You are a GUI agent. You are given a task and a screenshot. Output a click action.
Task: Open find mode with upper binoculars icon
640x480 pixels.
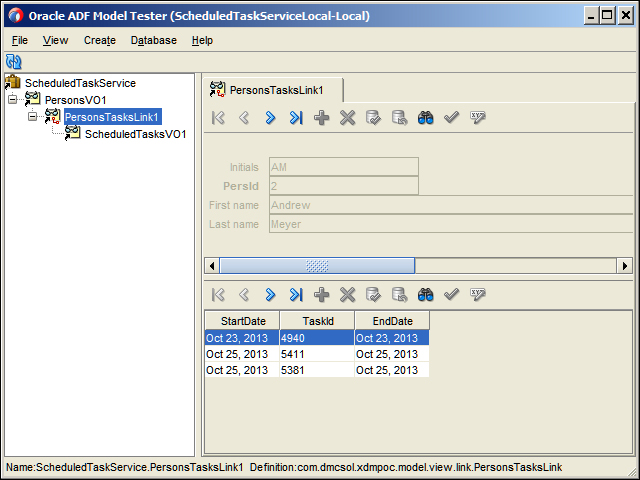(425, 118)
